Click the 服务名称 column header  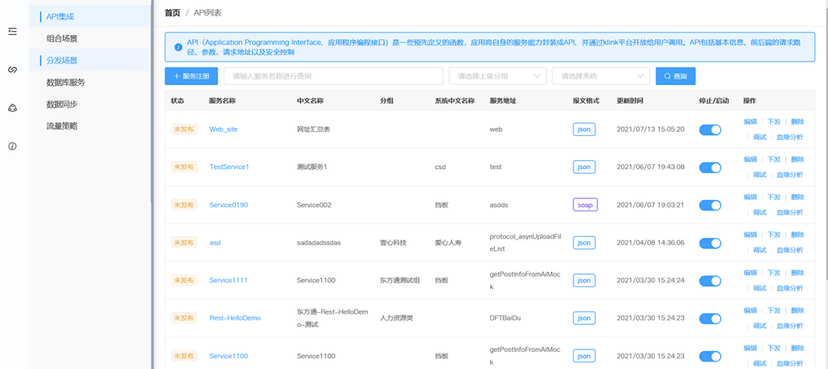[x=222, y=100]
